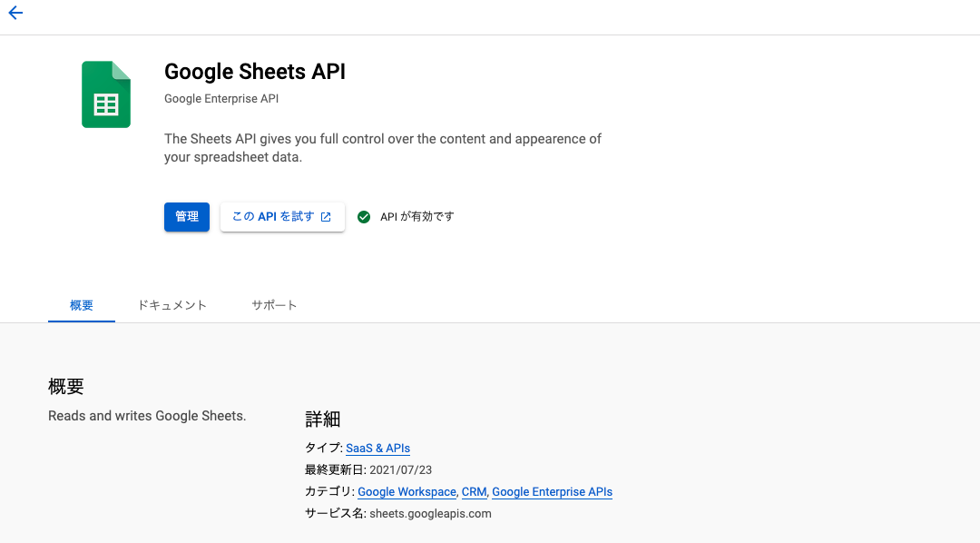The image size is (980, 543).
Task: Click the 概要 section heading
Action: [65, 387]
